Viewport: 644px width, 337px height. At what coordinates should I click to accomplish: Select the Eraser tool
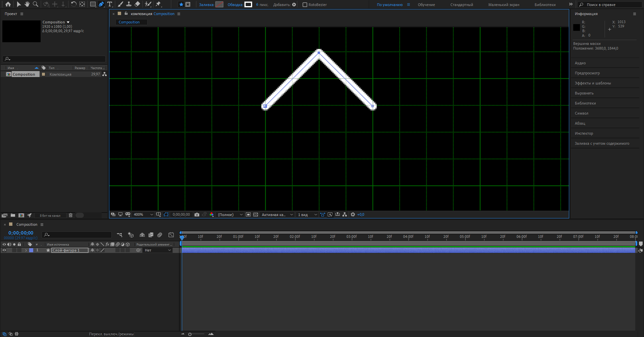pos(137,4)
